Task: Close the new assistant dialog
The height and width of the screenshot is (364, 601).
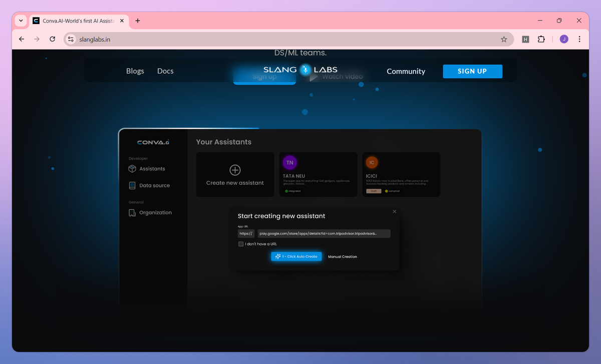Action: click(x=394, y=211)
